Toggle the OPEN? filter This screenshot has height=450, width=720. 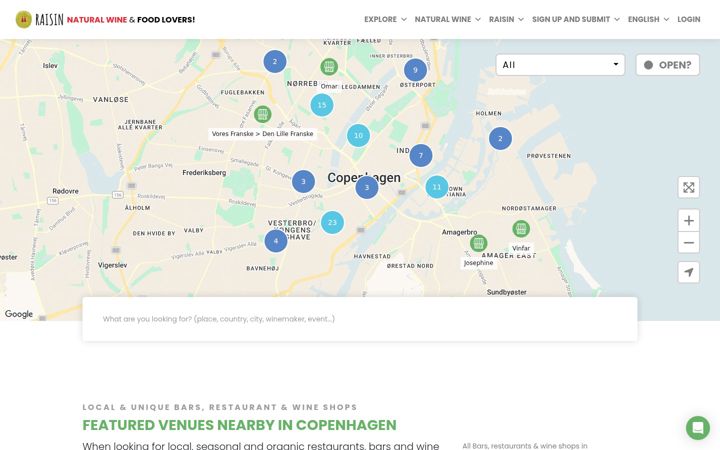668,65
